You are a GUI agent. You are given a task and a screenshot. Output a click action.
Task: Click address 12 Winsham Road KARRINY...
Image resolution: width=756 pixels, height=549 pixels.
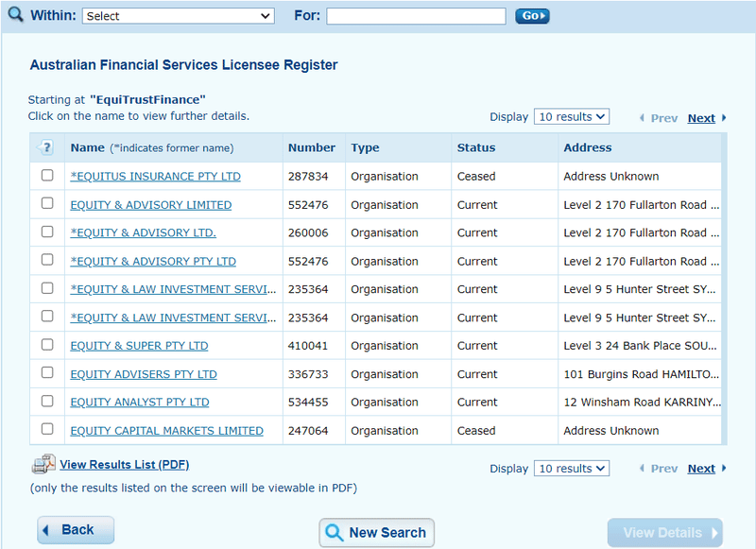pyautogui.click(x=643, y=402)
